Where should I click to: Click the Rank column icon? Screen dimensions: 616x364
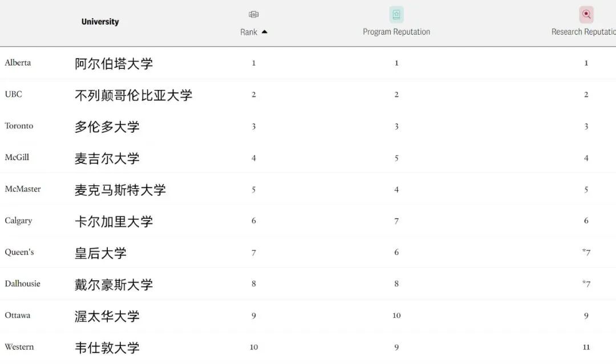254,14
